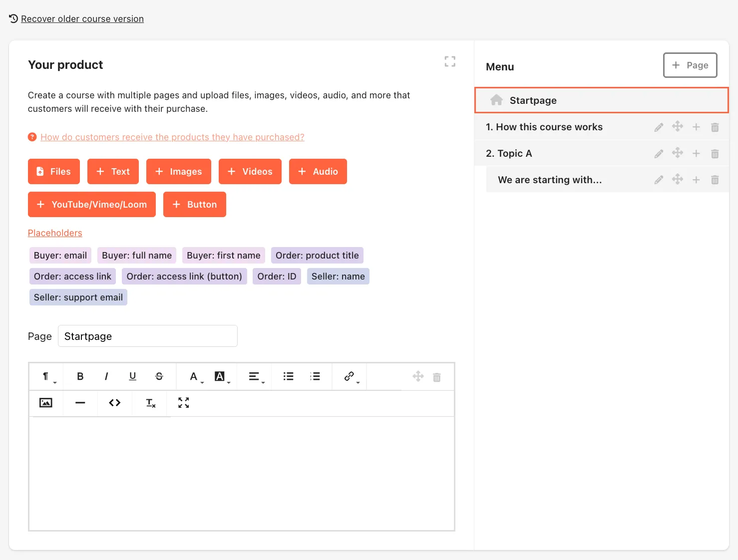Clear text formatting
Viewport: 738px width, 560px height.
coord(151,403)
